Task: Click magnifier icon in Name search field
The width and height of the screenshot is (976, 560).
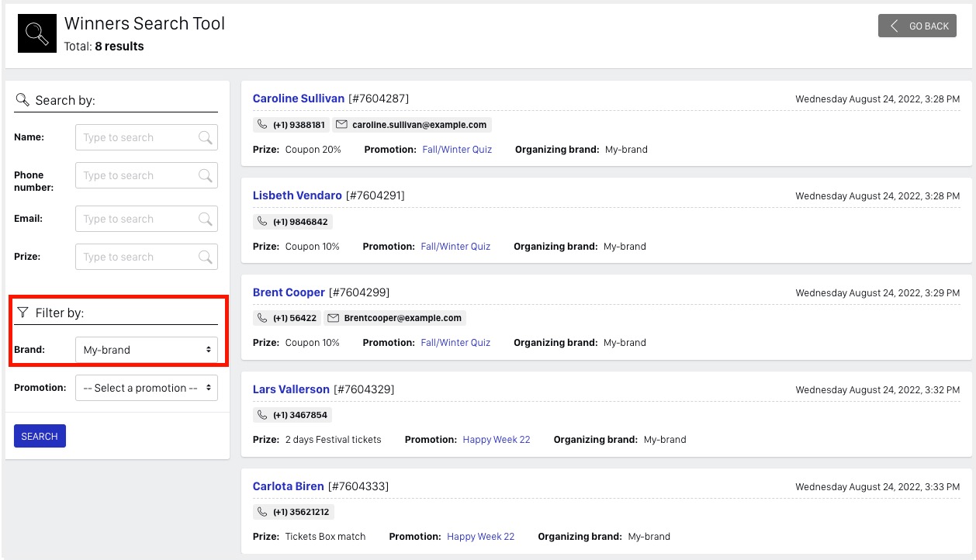Action: pos(205,137)
